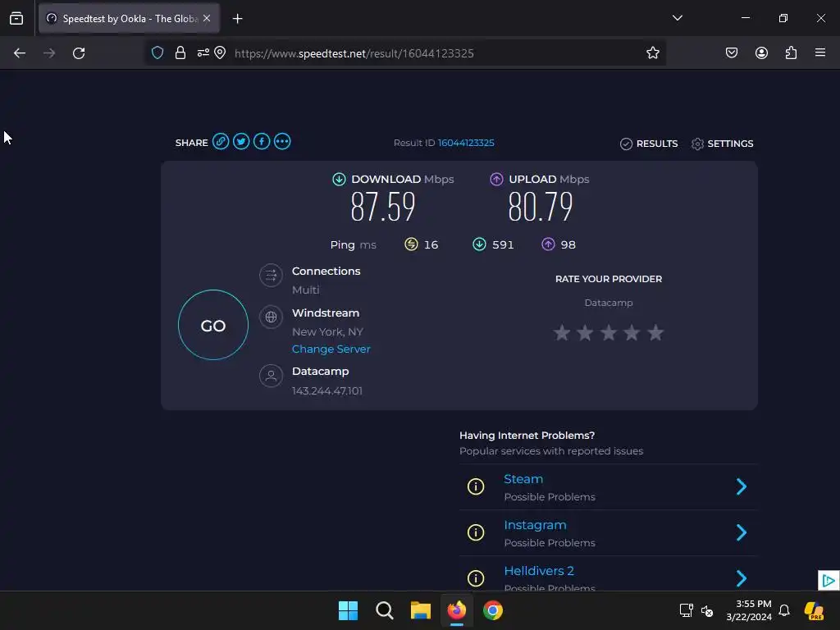Click the AdChoices icon
Viewport: 840px width, 630px height.
829,580
